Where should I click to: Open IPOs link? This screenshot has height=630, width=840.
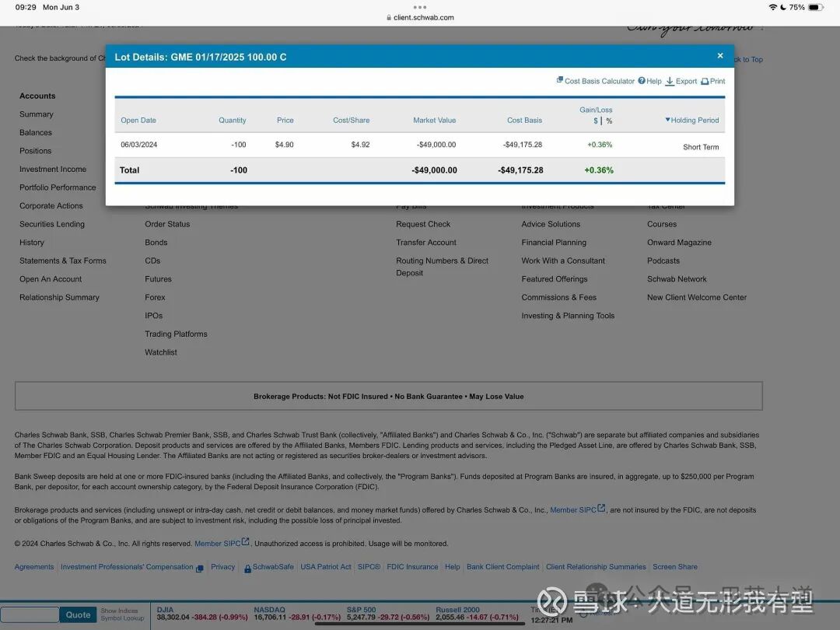click(x=153, y=316)
